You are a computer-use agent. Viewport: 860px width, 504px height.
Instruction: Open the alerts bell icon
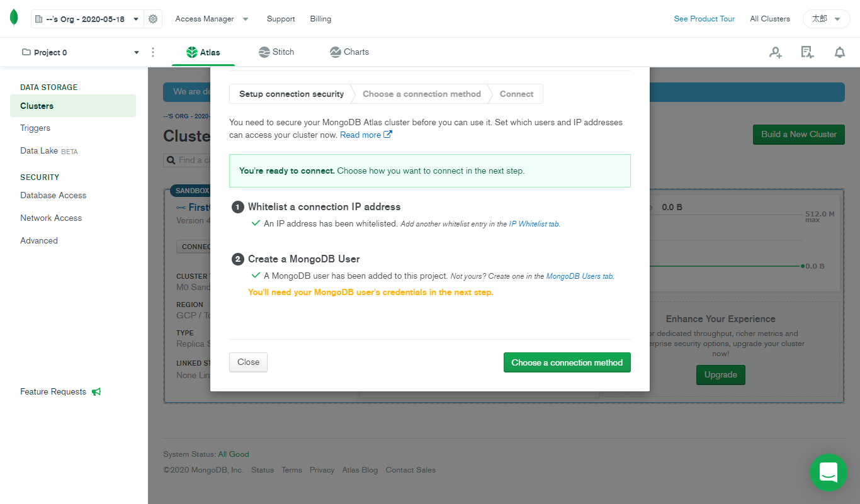click(x=840, y=52)
